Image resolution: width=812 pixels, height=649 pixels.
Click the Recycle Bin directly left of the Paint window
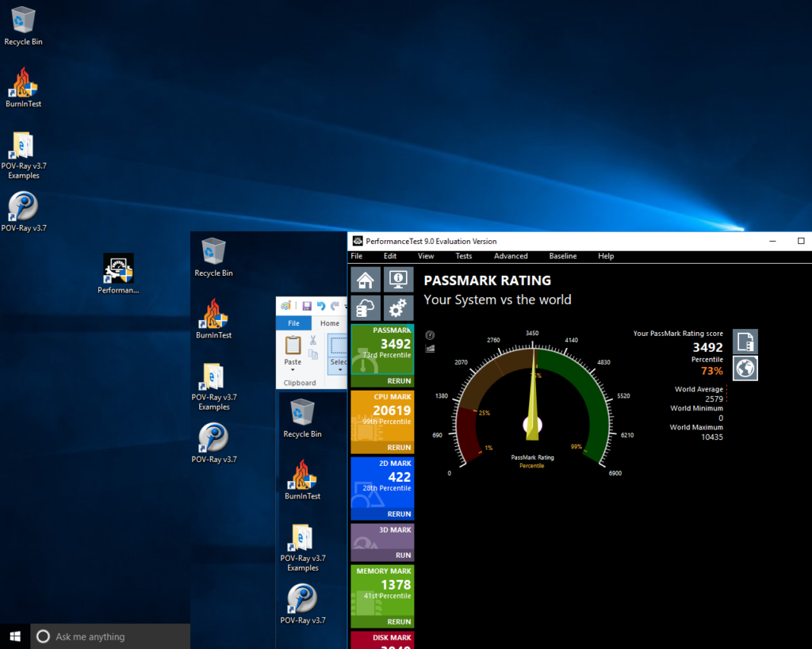pyautogui.click(x=213, y=258)
